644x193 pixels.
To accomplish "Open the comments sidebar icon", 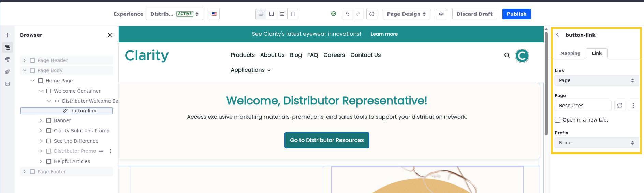I will tap(8, 84).
